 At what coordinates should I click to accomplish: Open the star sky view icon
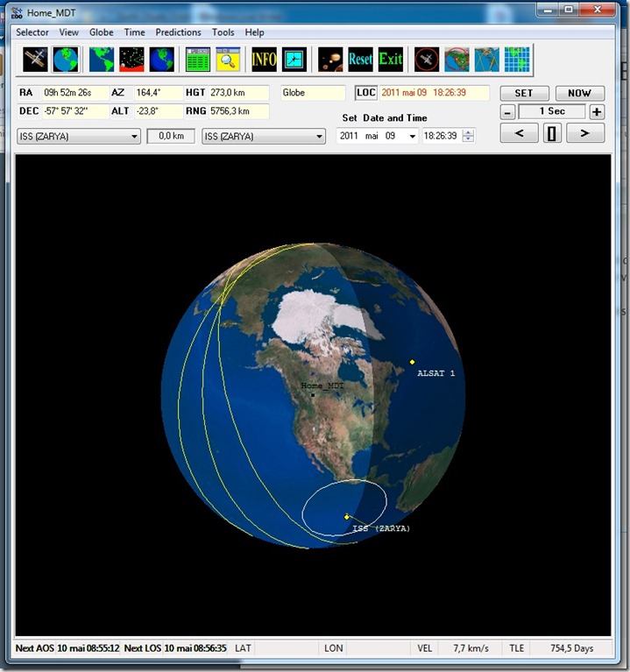point(131,59)
